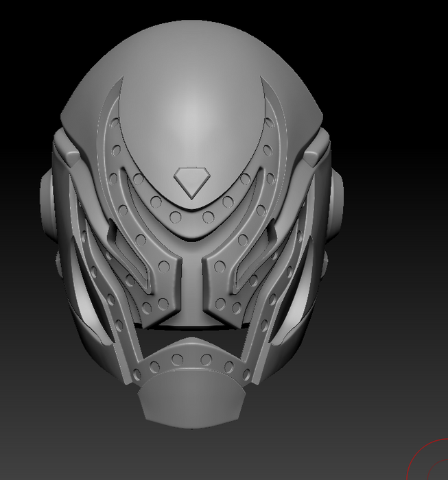Click the rivet hole left of center below emblem
Viewport: 448px width, 480px height.
(x=176, y=217)
